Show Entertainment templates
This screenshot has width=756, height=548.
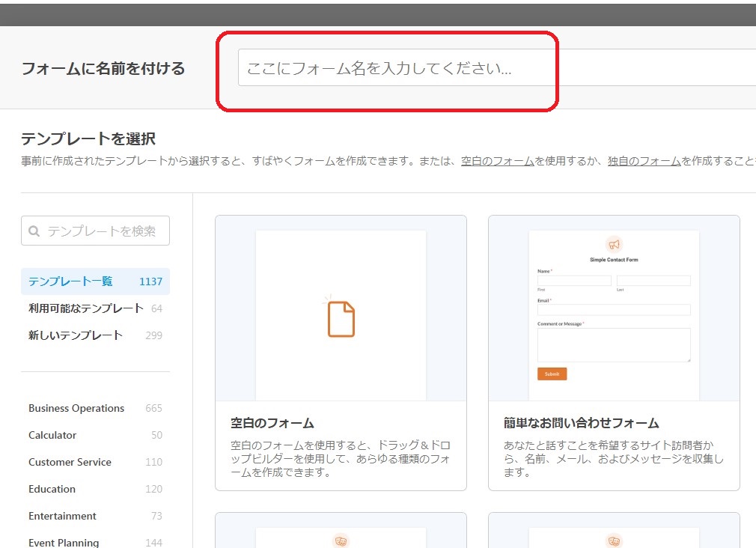point(62,516)
